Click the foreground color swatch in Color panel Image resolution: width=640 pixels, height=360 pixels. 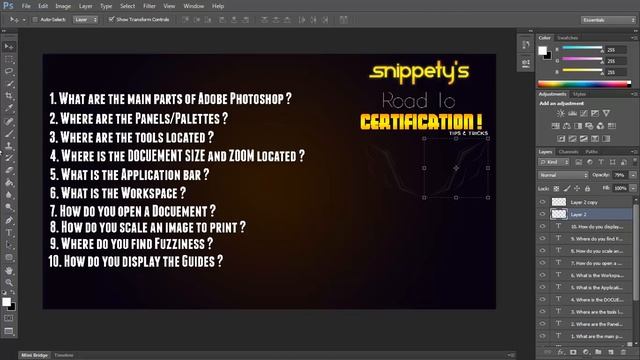pyautogui.click(x=542, y=51)
